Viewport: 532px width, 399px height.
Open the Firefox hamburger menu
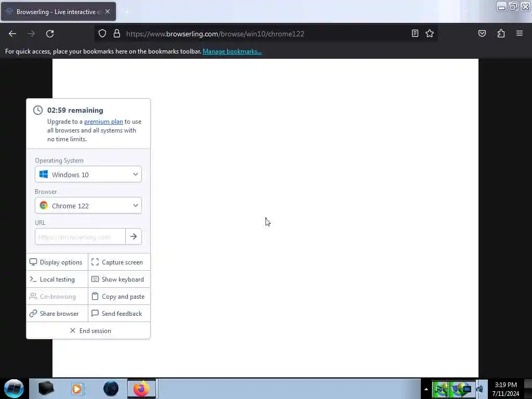tap(520, 33)
